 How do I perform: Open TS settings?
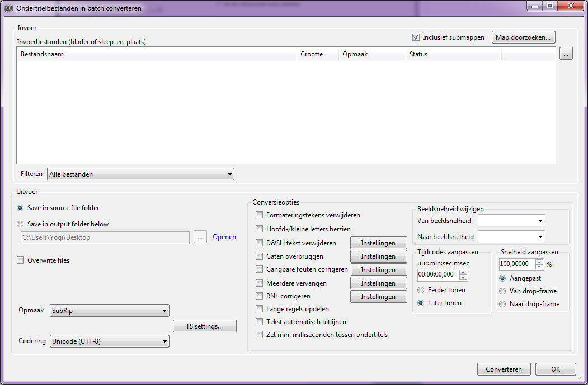click(204, 326)
